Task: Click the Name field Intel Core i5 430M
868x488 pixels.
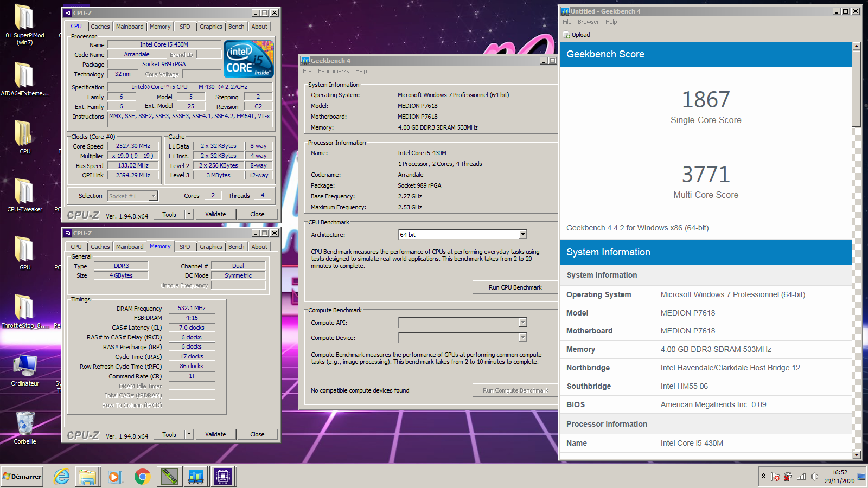Action: (164, 44)
